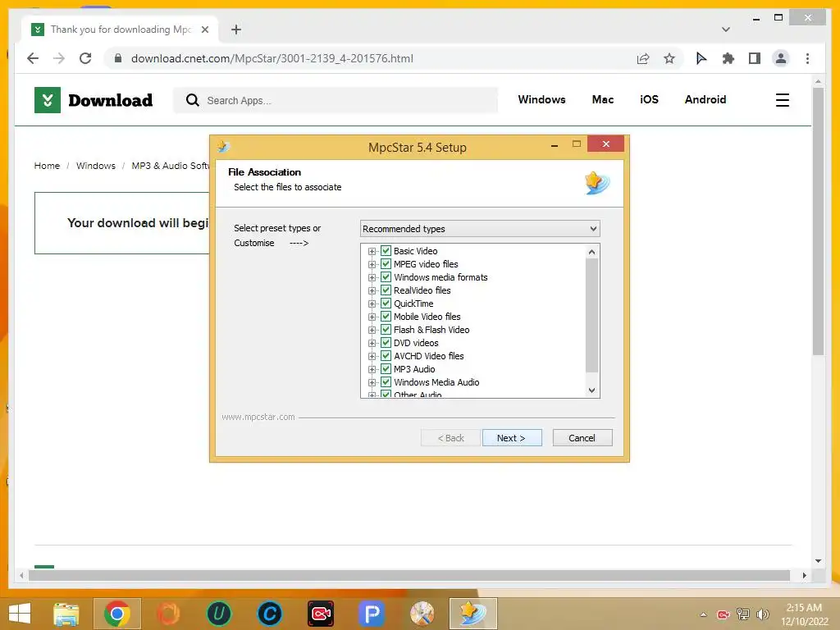Expand the Windows media formats node

click(372, 277)
